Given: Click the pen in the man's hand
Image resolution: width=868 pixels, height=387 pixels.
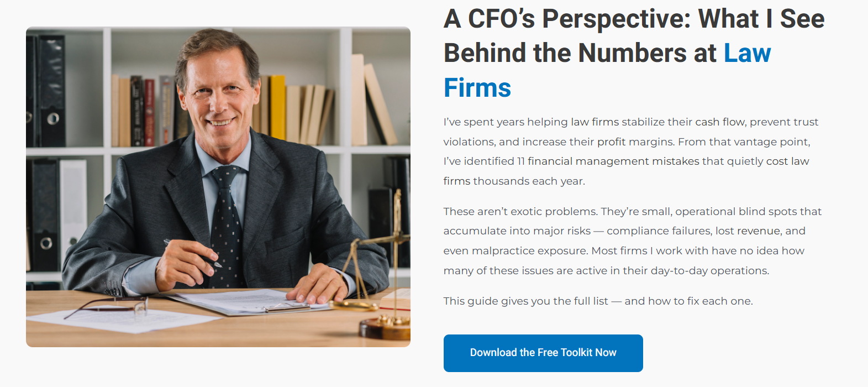Looking at the screenshot, I should click(192, 254).
